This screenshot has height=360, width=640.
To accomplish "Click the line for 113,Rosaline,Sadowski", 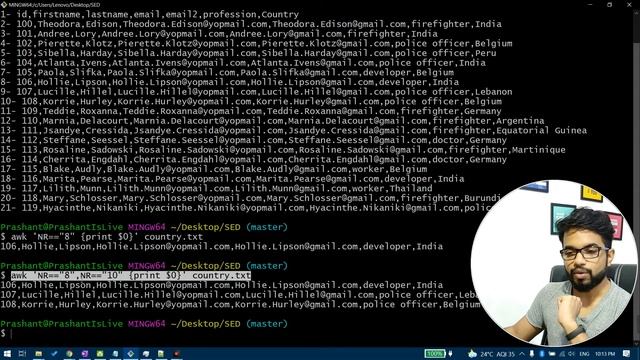I will (283, 150).
